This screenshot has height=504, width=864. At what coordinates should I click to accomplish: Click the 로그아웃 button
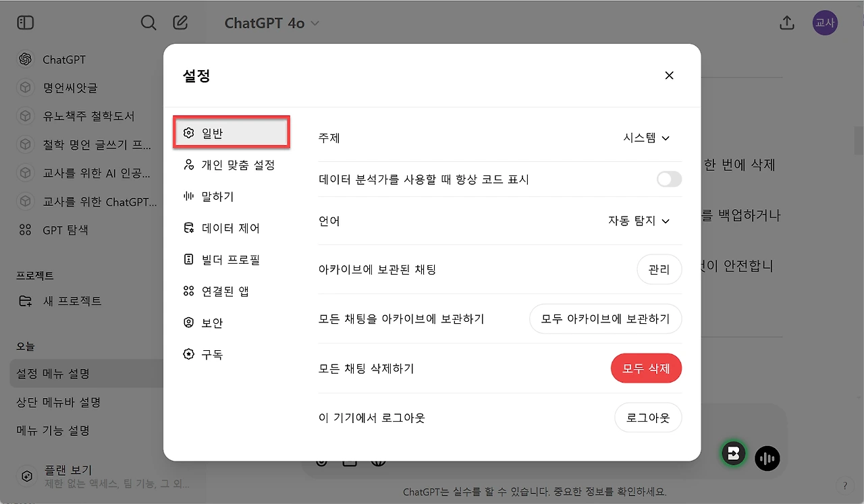point(648,418)
